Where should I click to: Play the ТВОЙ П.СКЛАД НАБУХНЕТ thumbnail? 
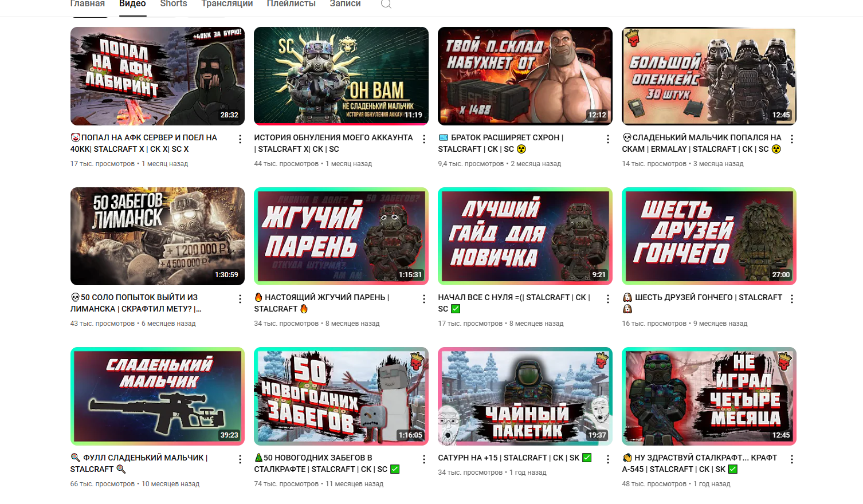point(525,76)
